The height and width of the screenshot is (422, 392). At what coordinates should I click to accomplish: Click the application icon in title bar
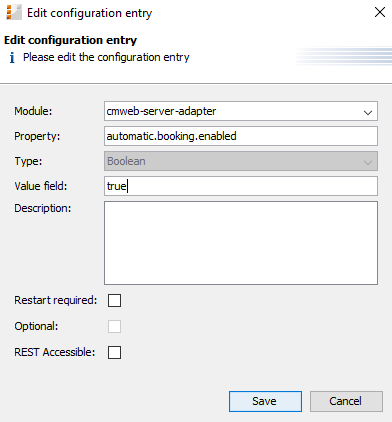click(x=14, y=13)
